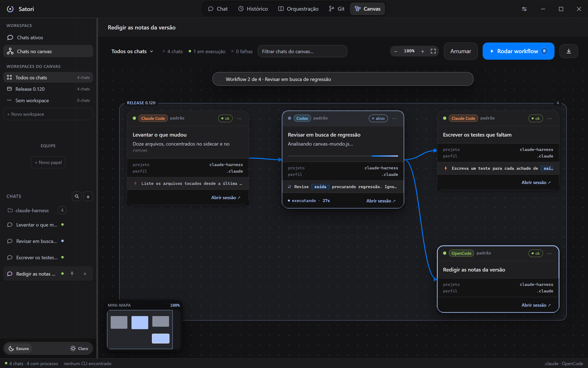Click the 100% zoom level value

[409, 51]
